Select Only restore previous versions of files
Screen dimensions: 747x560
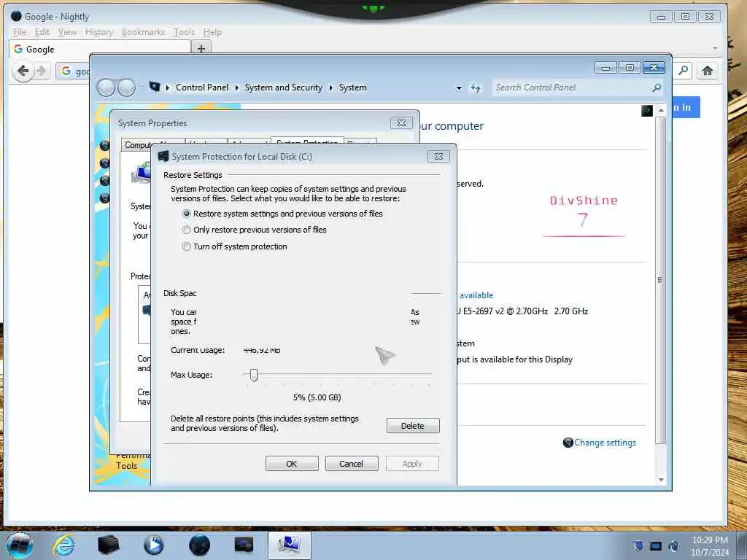[x=187, y=230]
